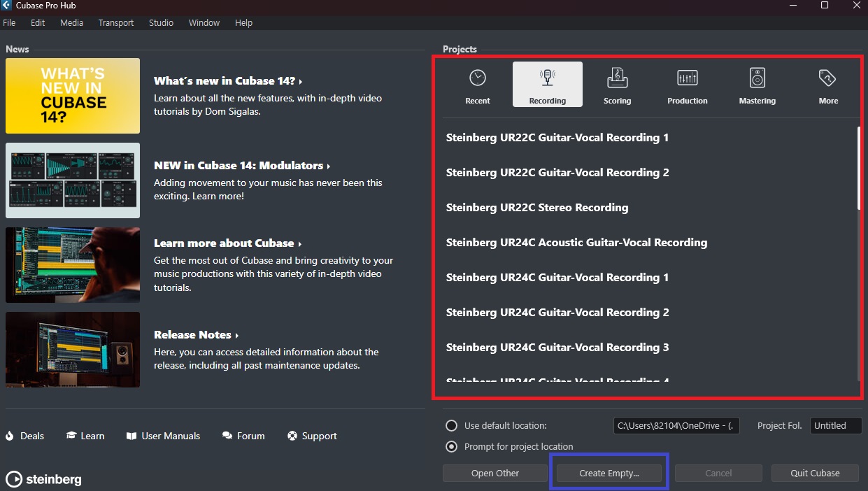Switch to the Scoring templates category

click(x=618, y=85)
